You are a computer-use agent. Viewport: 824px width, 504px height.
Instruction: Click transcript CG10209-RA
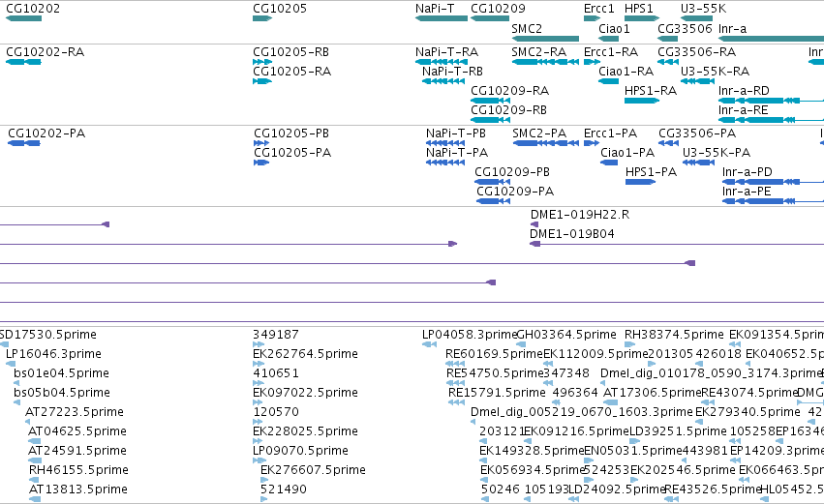pos(509,91)
